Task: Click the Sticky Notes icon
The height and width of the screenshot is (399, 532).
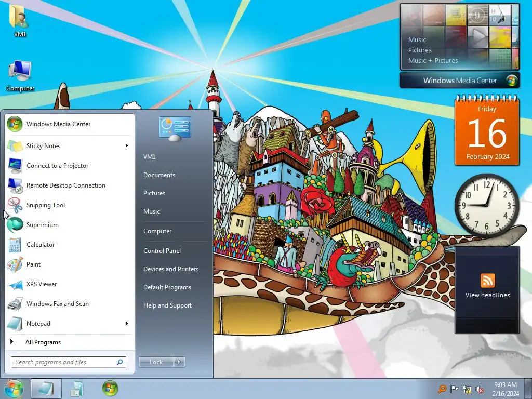Action: pyautogui.click(x=15, y=146)
